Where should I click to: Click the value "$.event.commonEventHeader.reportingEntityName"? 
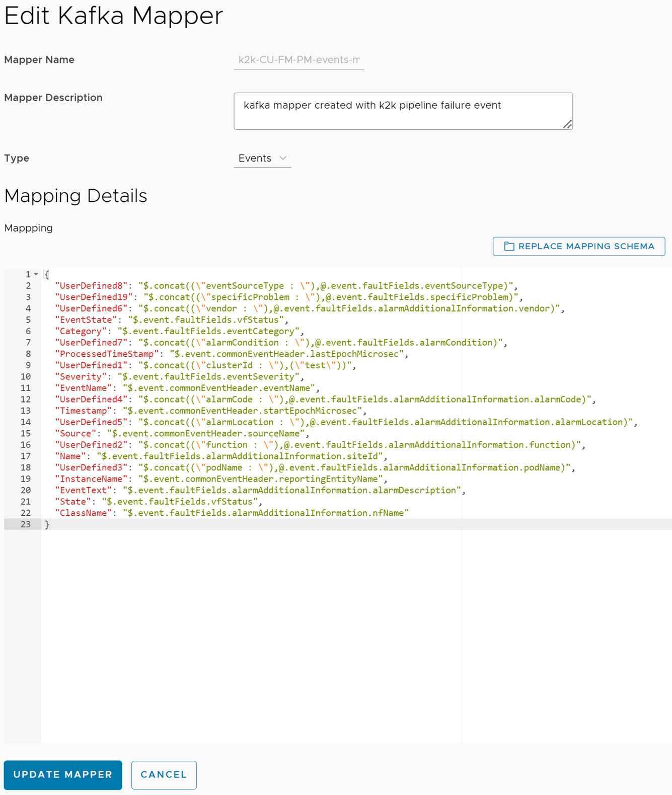coord(260,479)
